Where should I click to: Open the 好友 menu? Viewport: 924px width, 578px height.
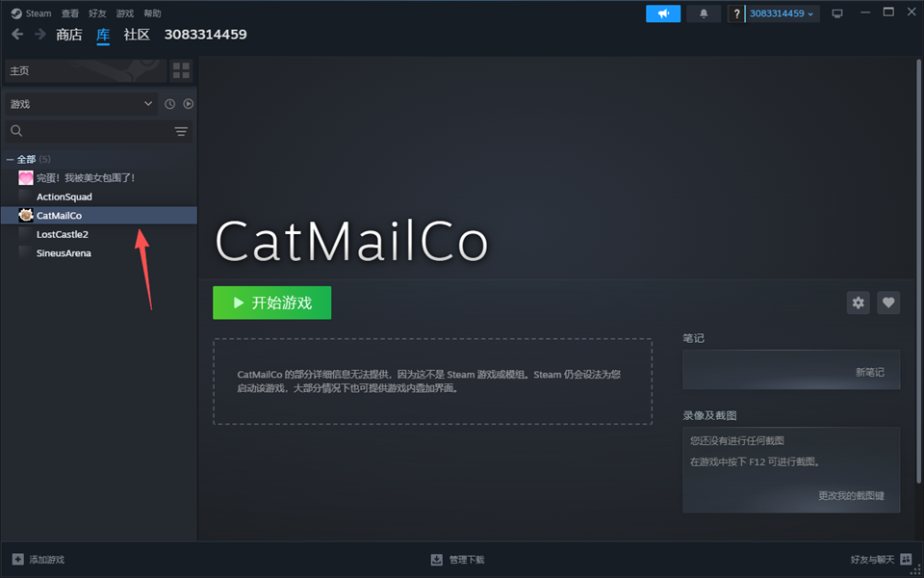pyautogui.click(x=97, y=13)
